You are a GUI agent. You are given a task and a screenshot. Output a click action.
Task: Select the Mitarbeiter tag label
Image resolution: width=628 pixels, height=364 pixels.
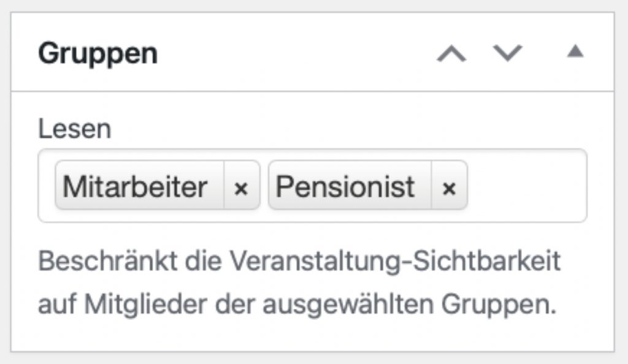(x=134, y=186)
